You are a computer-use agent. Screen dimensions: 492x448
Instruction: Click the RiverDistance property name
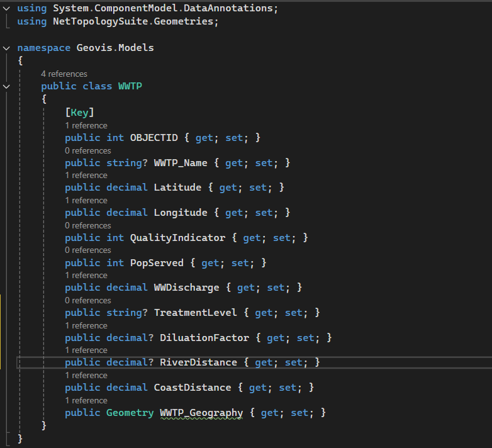pos(198,362)
